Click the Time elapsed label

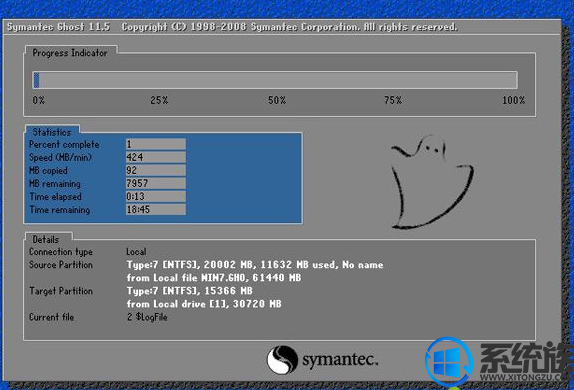(55, 197)
